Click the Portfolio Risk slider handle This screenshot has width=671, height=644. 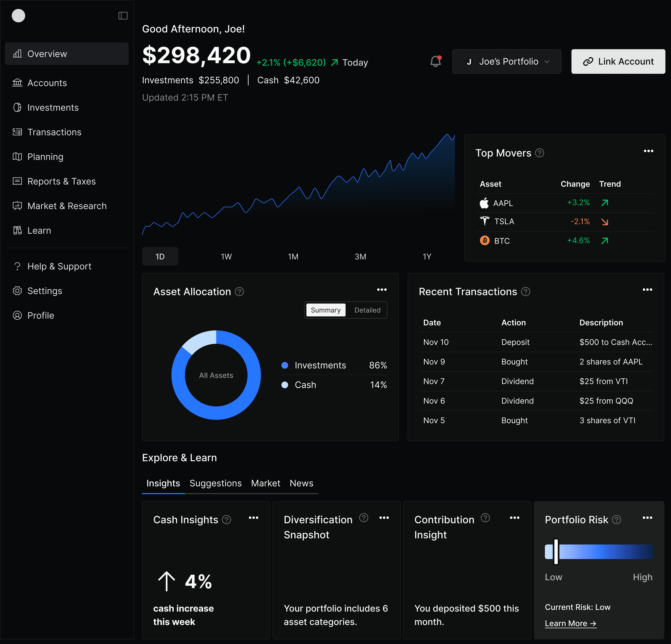coord(556,552)
